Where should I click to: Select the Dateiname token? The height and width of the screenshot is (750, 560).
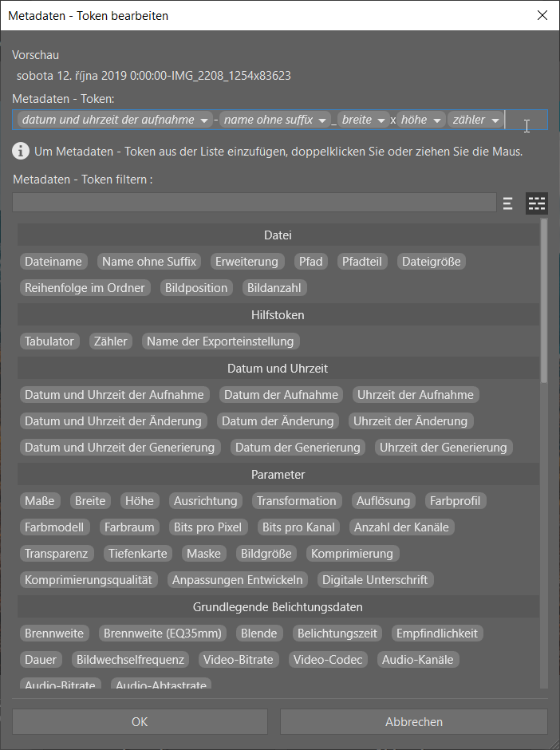click(53, 261)
